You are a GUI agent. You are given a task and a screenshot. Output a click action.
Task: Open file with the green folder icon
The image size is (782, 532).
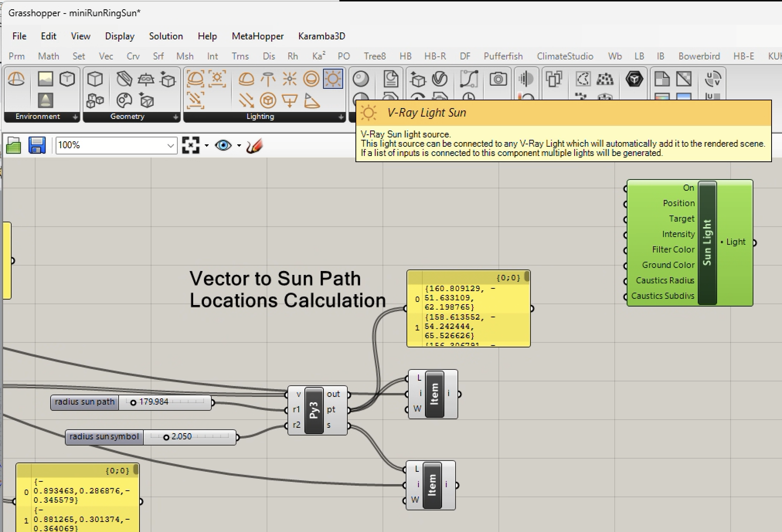[14, 146]
